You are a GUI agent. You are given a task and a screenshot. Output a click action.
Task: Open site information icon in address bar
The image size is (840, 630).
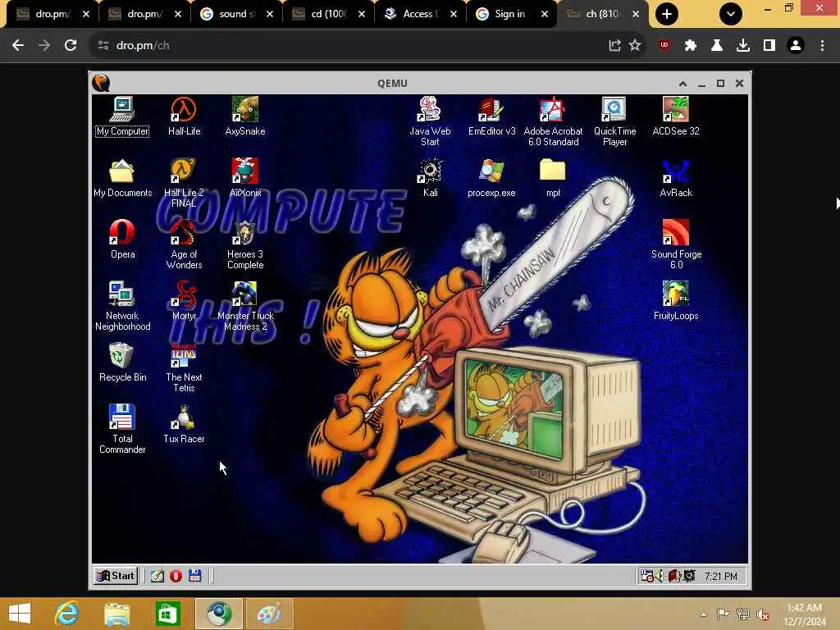coord(103,46)
